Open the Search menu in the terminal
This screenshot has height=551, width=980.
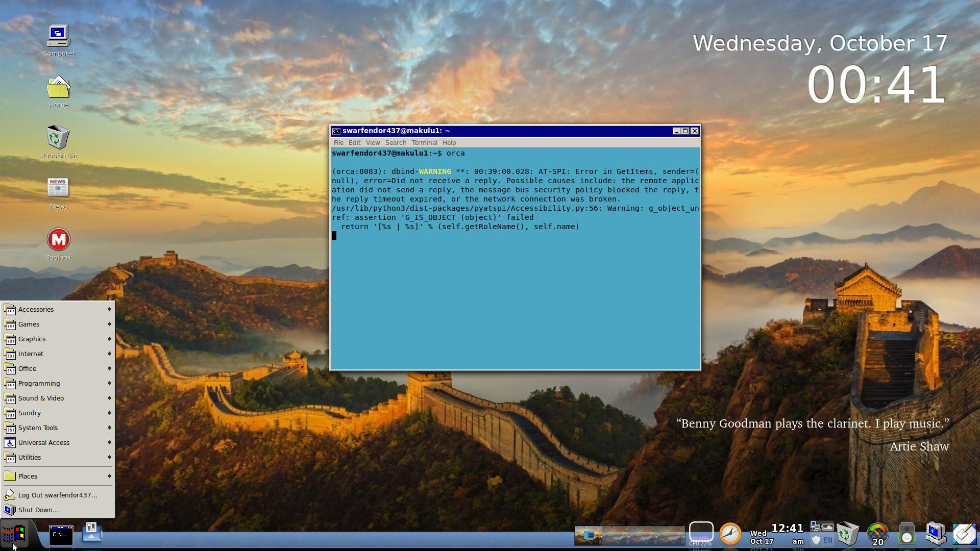pos(396,143)
